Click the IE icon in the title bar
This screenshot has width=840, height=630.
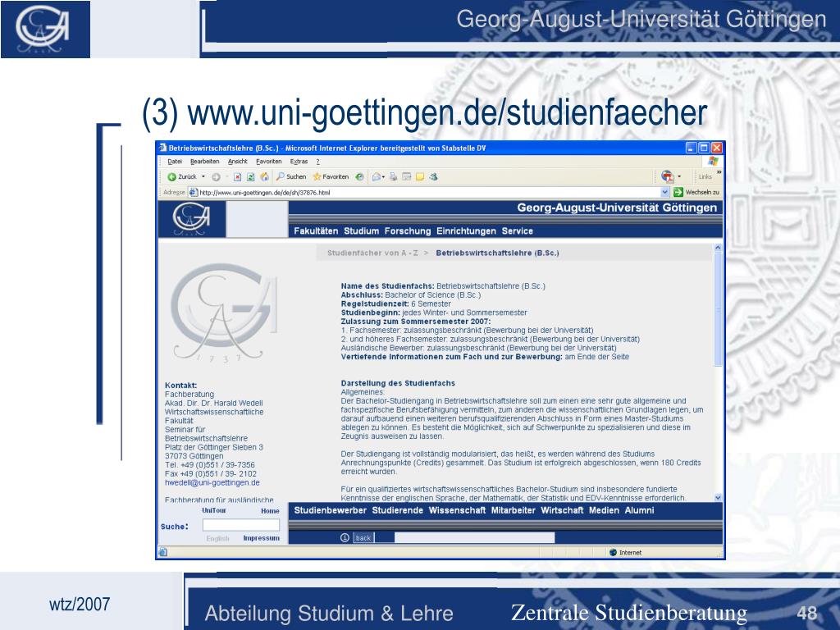point(163,148)
